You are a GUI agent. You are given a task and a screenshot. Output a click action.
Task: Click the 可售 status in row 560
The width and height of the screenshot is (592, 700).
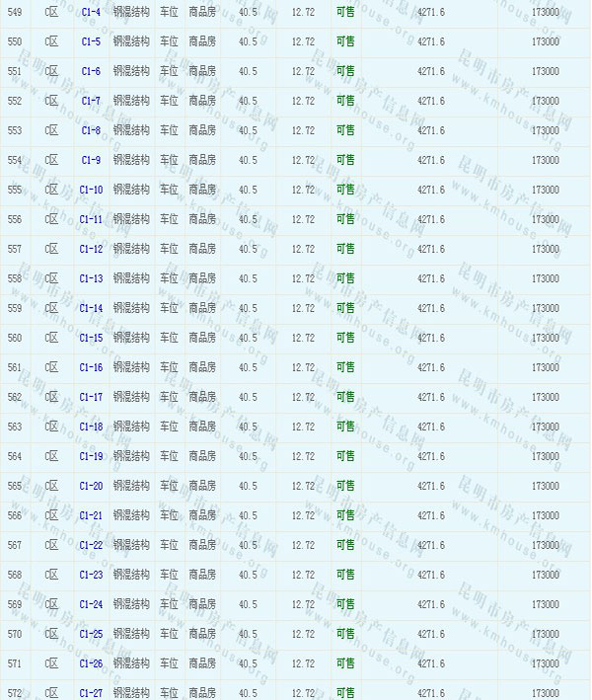pyautogui.click(x=345, y=338)
